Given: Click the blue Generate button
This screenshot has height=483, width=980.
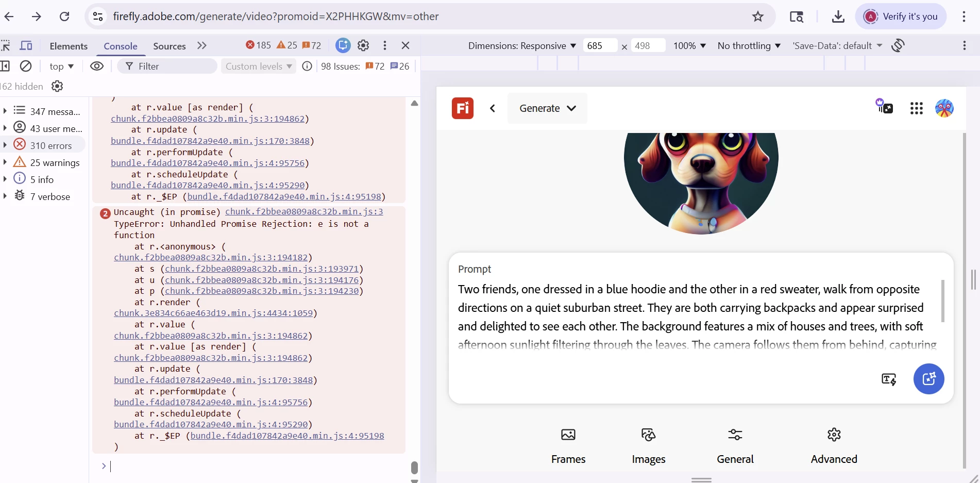Looking at the screenshot, I should [929, 379].
